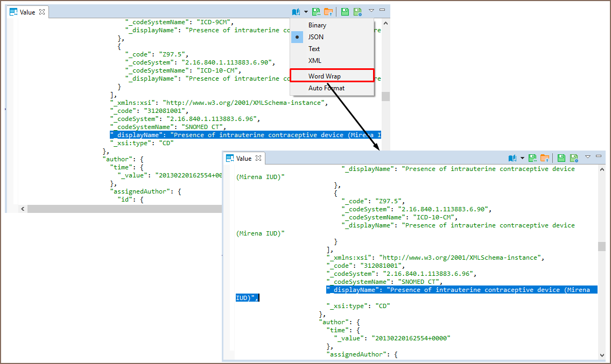Viewport: 611px width, 364px height.
Task: Click the scroll-up arrow in lower panel
Action: pyautogui.click(x=601, y=169)
